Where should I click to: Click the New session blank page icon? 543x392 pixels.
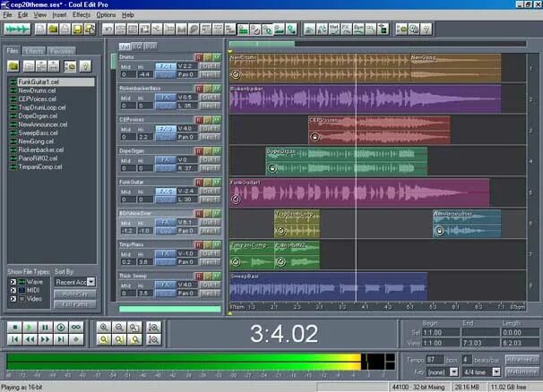40,29
